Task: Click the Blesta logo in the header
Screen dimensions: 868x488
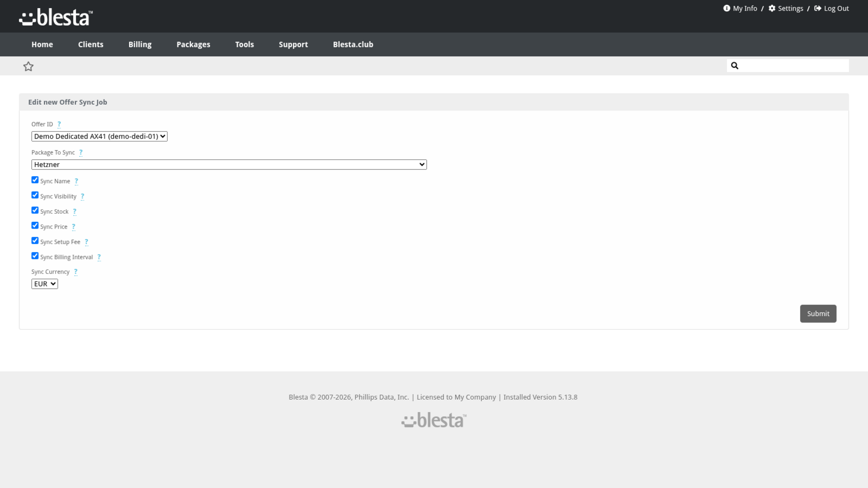Action: click(56, 17)
